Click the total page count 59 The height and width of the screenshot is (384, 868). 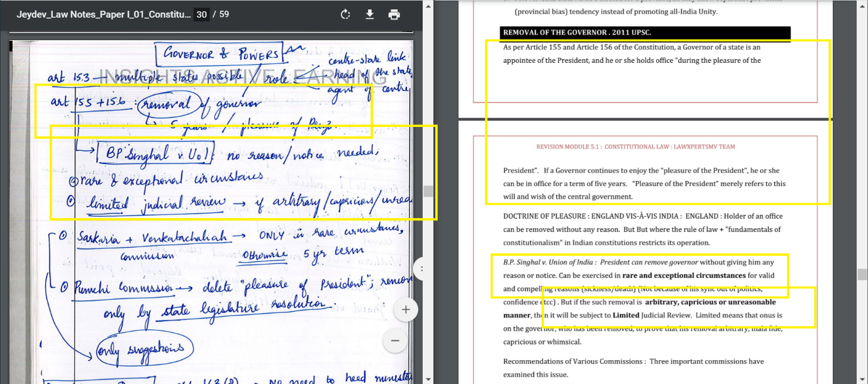pyautogui.click(x=224, y=14)
